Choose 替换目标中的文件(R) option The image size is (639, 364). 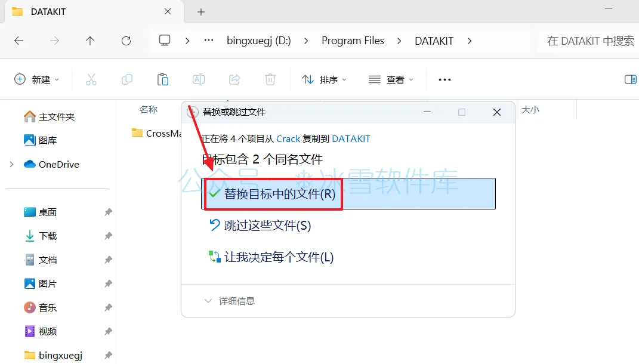[x=348, y=193]
